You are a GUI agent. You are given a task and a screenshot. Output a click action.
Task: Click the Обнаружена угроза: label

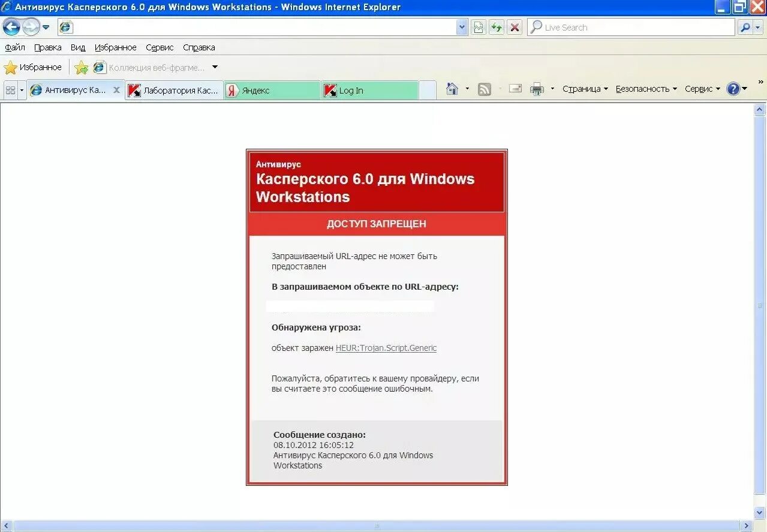click(316, 327)
